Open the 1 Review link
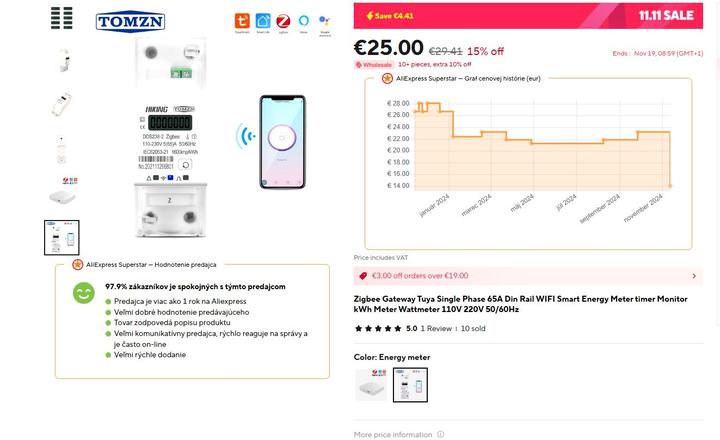 click(x=437, y=328)
